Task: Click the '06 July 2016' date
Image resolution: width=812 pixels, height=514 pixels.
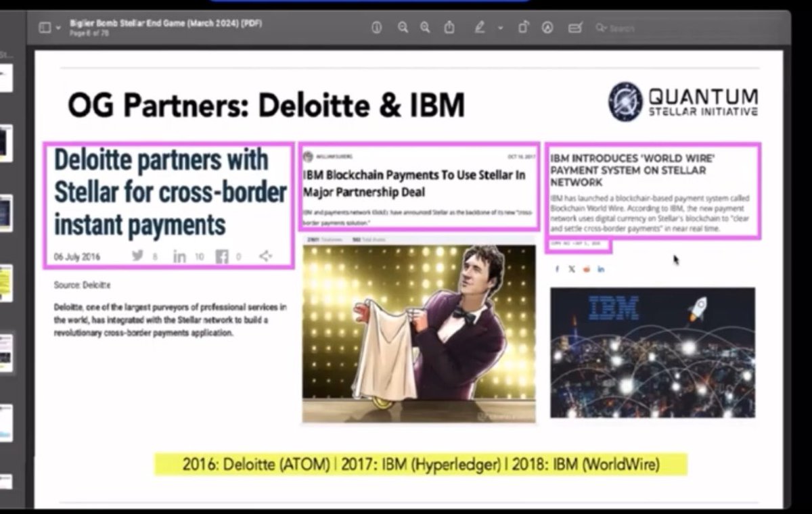Action: tap(76, 256)
